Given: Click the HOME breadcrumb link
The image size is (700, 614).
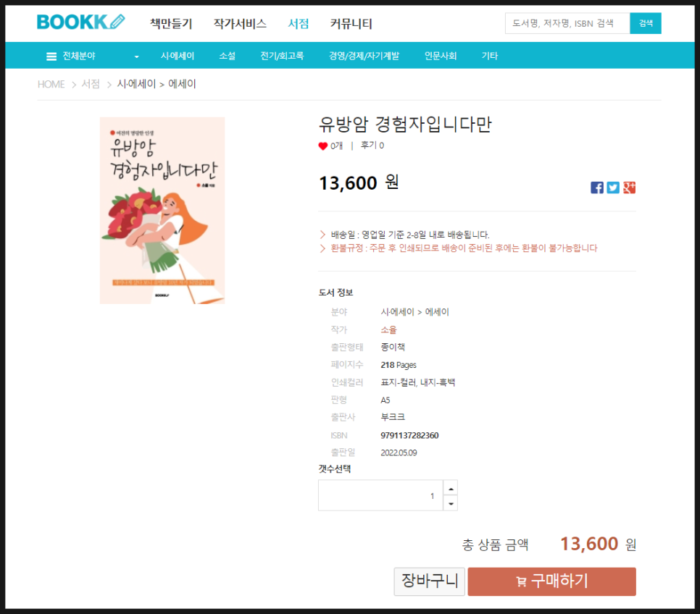Looking at the screenshot, I should (51, 84).
